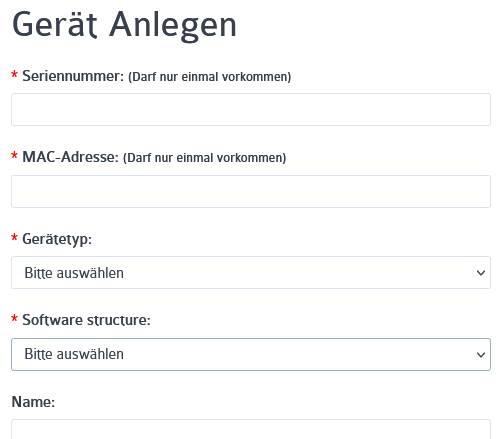The image size is (502, 439).
Task: Click the Seriennummer label text
Action: click(x=73, y=76)
